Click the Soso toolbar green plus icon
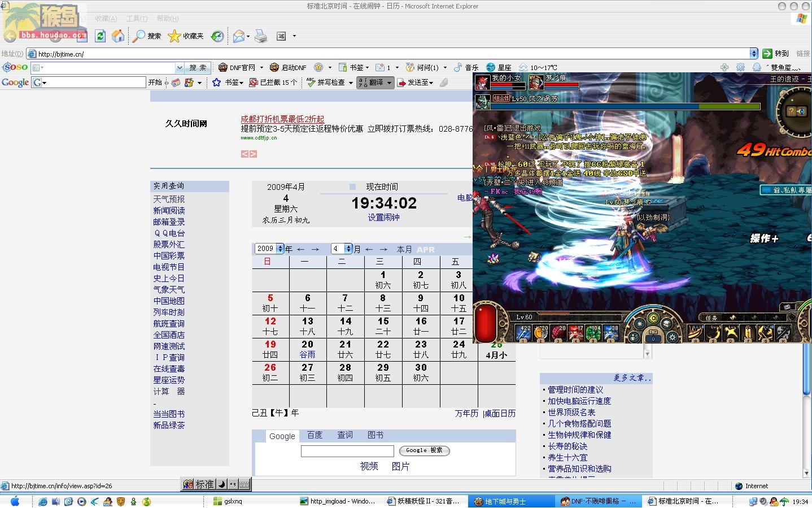812x508 pixels. coord(724,67)
